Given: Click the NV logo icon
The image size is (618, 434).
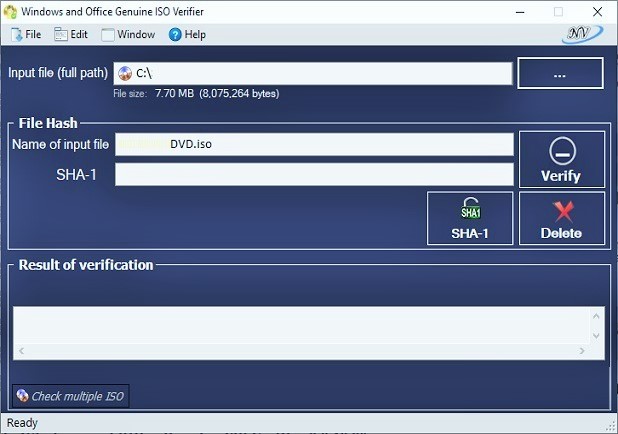Looking at the screenshot, I should 582,34.
